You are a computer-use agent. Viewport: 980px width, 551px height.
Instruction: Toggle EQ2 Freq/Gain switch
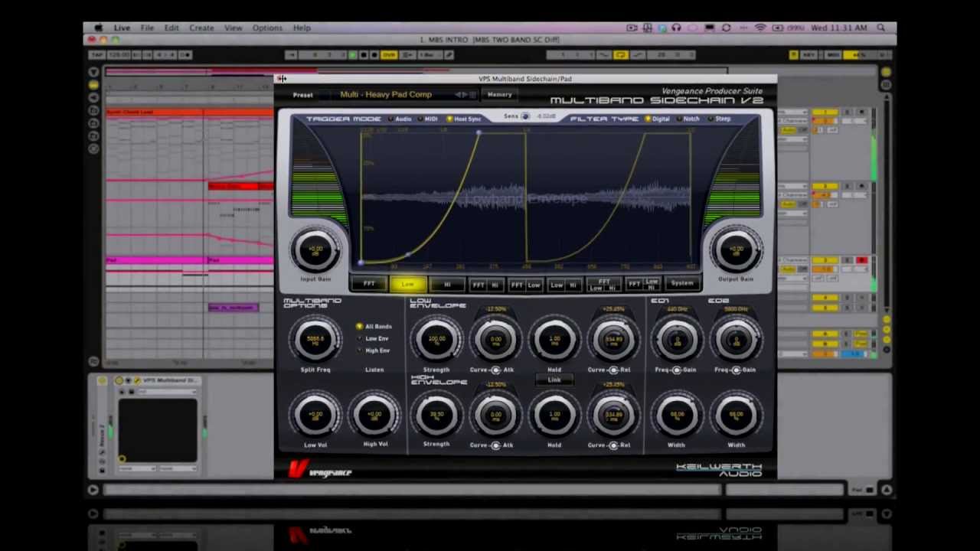[736, 370]
